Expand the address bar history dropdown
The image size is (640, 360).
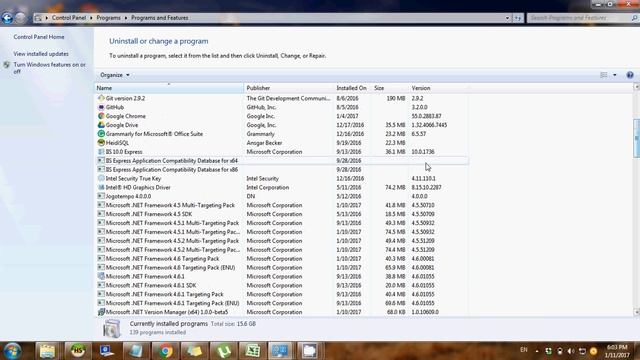507,18
